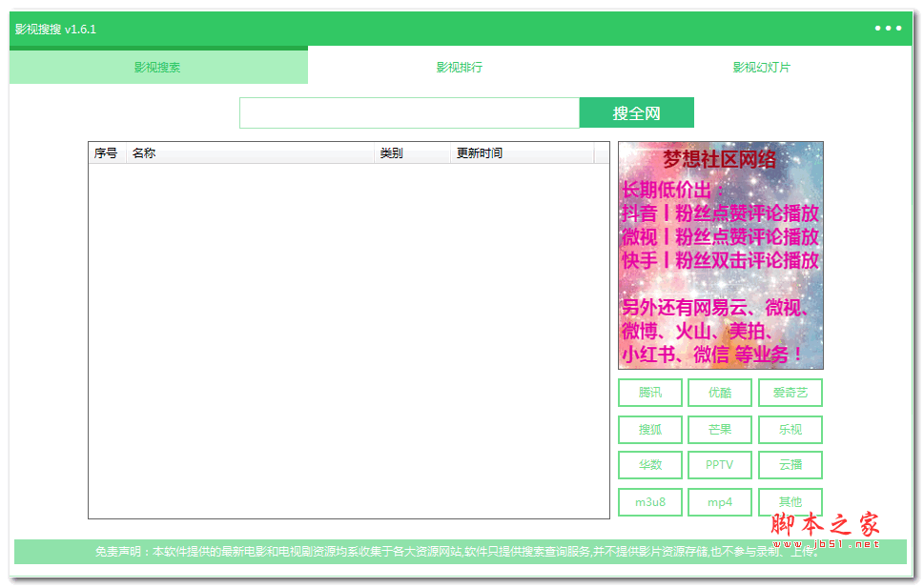Select the 腾讯 source button
This screenshot has height=588, width=924.
point(650,393)
